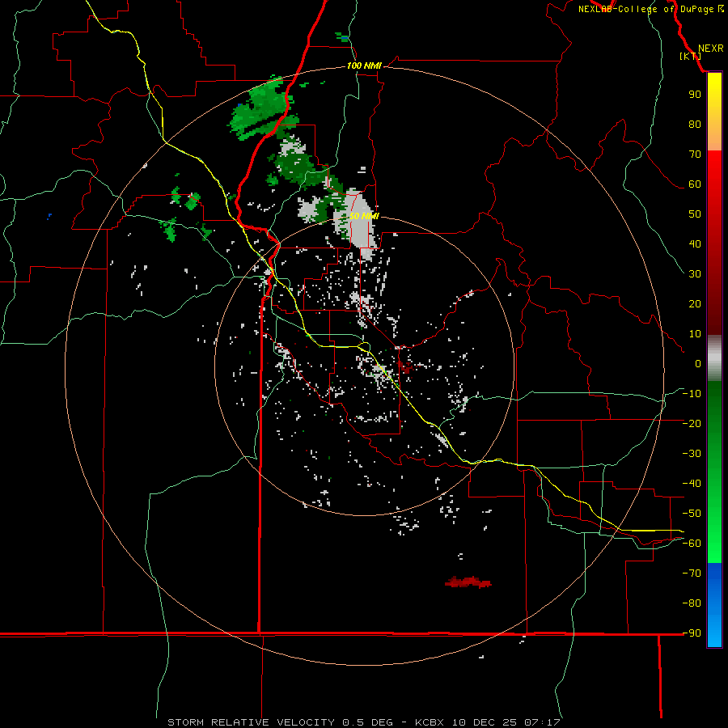Click the "-90" scale label
Screen dimensions: 728x728
(x=692, y=633)
